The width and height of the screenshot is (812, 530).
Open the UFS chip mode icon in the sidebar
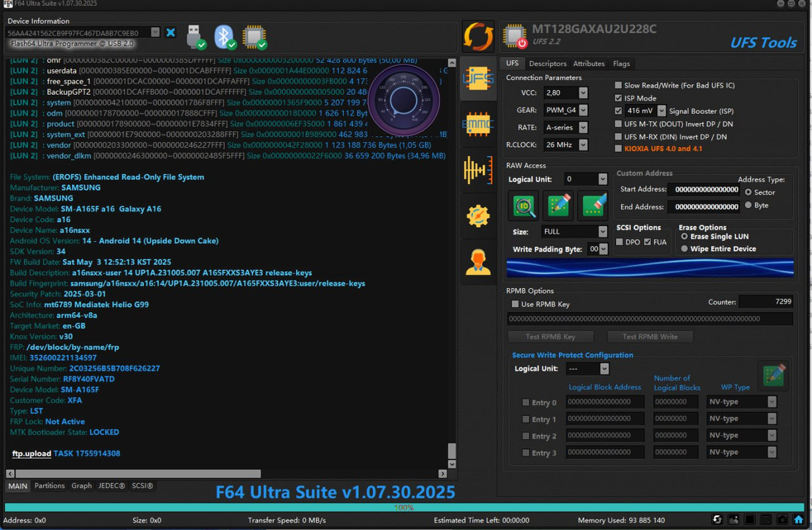(x=478, y=79)
